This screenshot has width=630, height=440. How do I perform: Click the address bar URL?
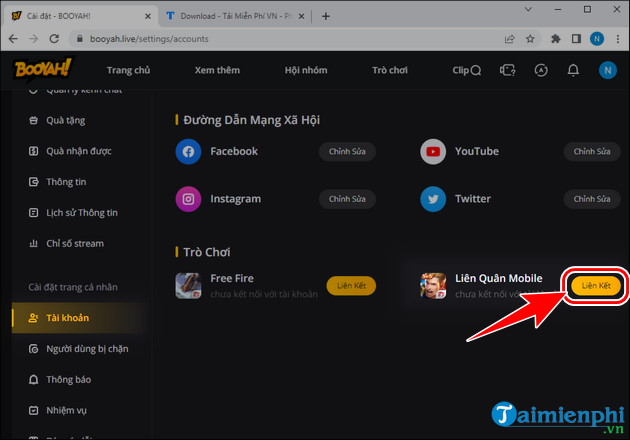click(149, 39)
